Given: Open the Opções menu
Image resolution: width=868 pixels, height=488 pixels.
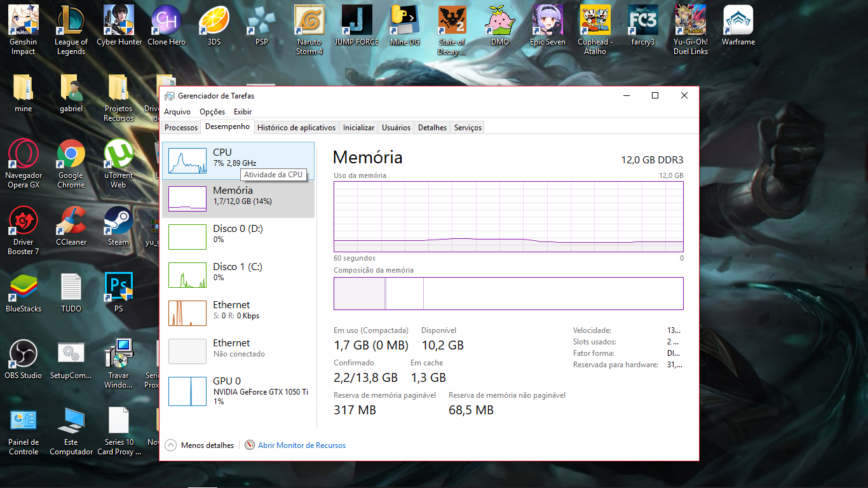Looking at the screenshot, I should click(212, 112).
